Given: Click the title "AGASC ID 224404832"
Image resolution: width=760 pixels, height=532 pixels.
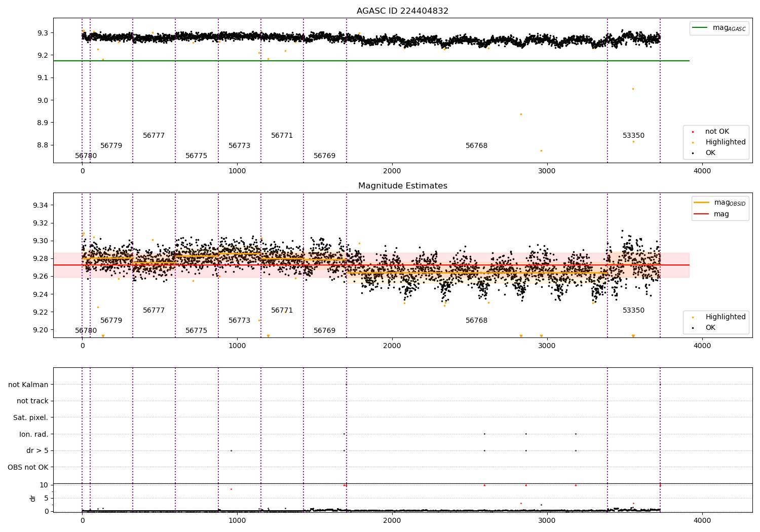Looking at the screenshot, I should [x=402, y=11].
